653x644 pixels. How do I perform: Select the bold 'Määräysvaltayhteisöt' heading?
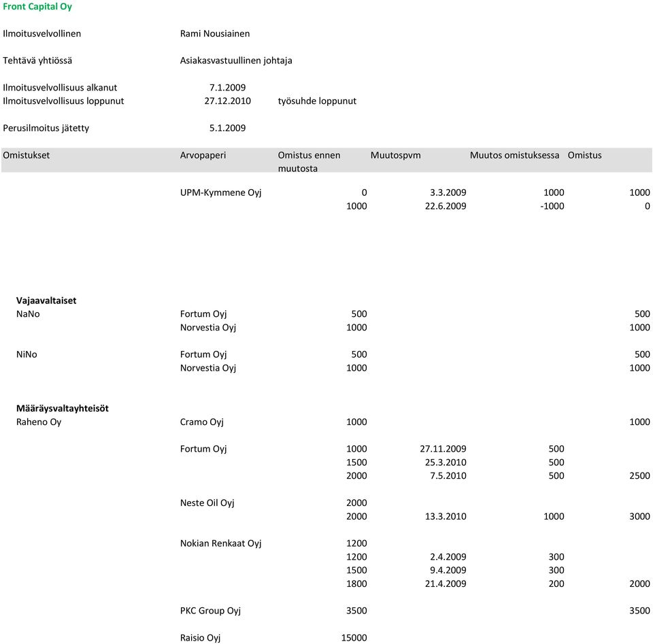(63, 409)
